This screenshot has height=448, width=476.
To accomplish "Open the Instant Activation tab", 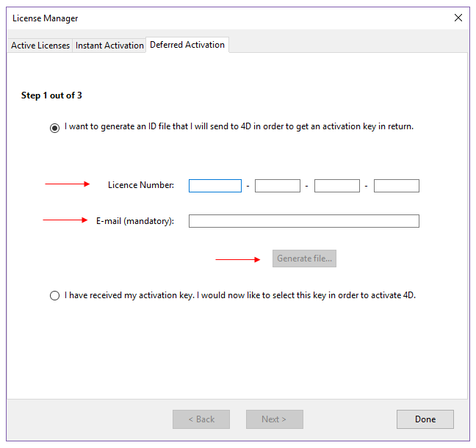I will [109, 46].
